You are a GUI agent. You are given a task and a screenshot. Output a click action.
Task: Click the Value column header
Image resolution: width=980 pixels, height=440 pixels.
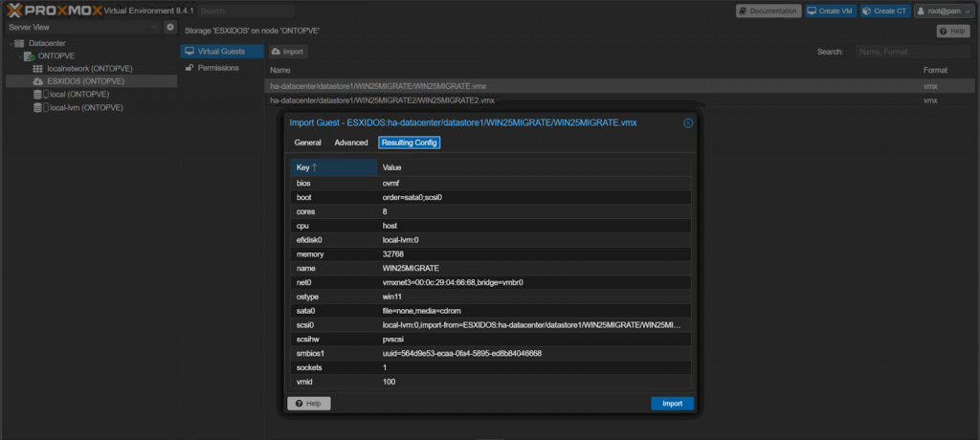click(x=534, y=167)
